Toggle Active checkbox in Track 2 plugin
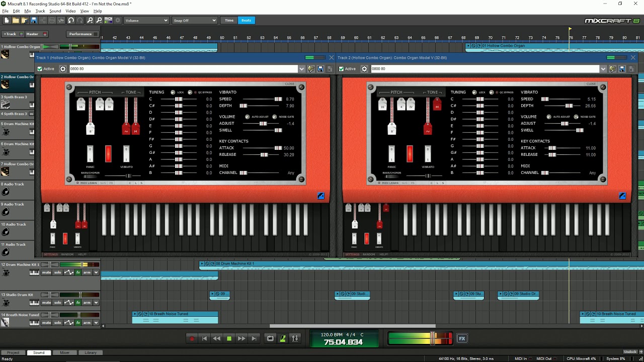The width and height of the screenshot is (644, 362). coord(342,69)
